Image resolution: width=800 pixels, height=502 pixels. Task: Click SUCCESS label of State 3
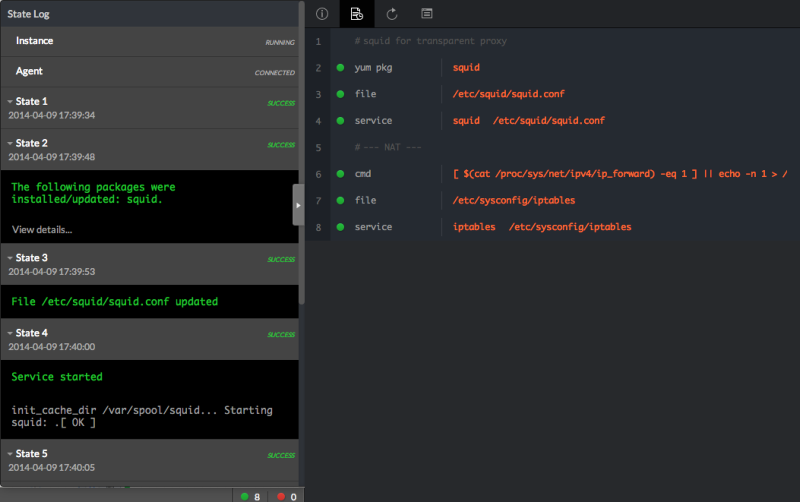[281, 260]
